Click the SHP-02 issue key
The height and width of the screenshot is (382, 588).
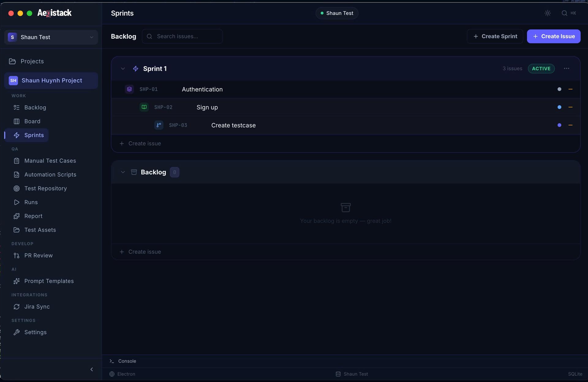coord(163,107)
